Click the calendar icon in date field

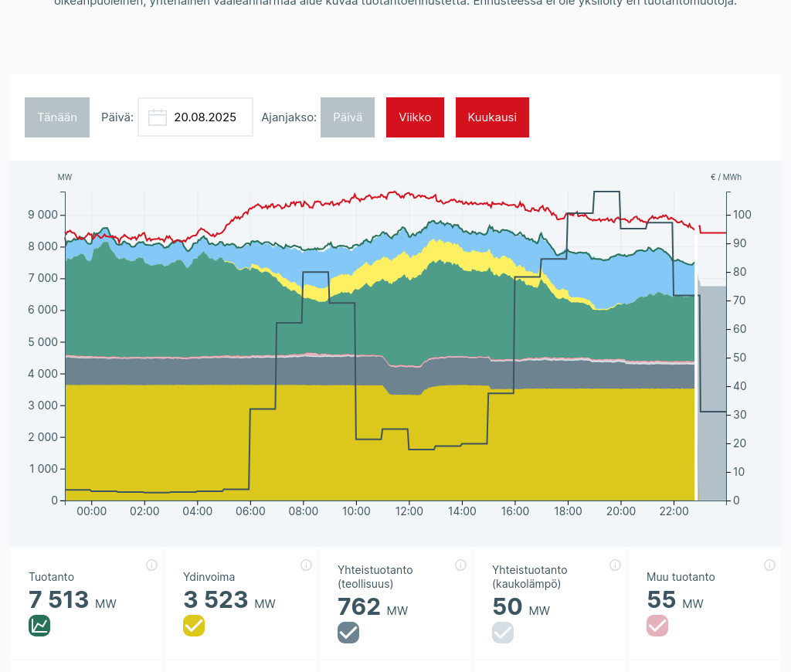pos(158,117)
